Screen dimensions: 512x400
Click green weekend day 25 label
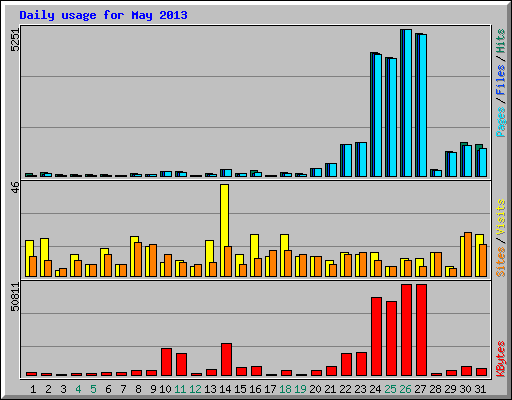click(x=390, y=389)
